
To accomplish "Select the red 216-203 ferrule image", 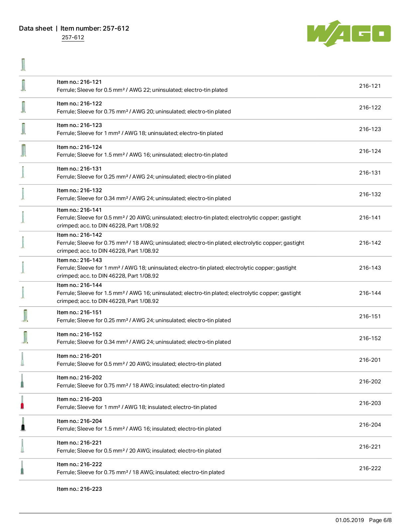I will pyautogui.click(x=22, y=403).
